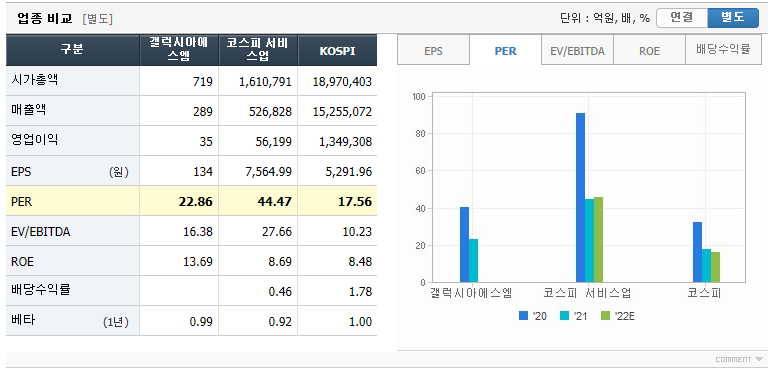This screenshot has height=373, width=776.
Task: Click beta value 0.99
Action: [x=200, y=323]
